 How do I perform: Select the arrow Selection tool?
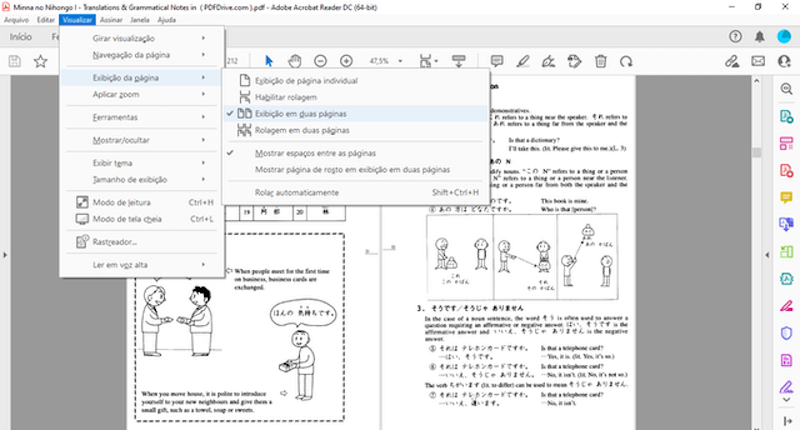[269, 61]
